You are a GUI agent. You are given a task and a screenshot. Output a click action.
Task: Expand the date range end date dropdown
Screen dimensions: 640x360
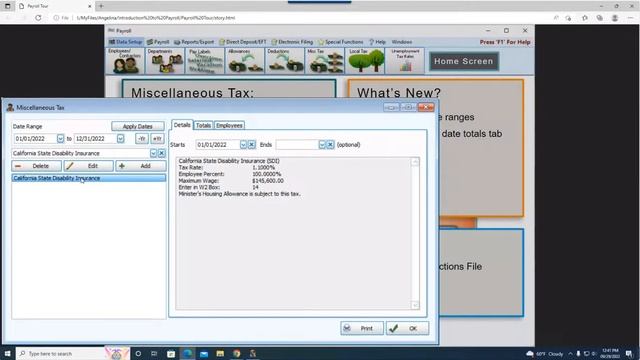point(120,139)
